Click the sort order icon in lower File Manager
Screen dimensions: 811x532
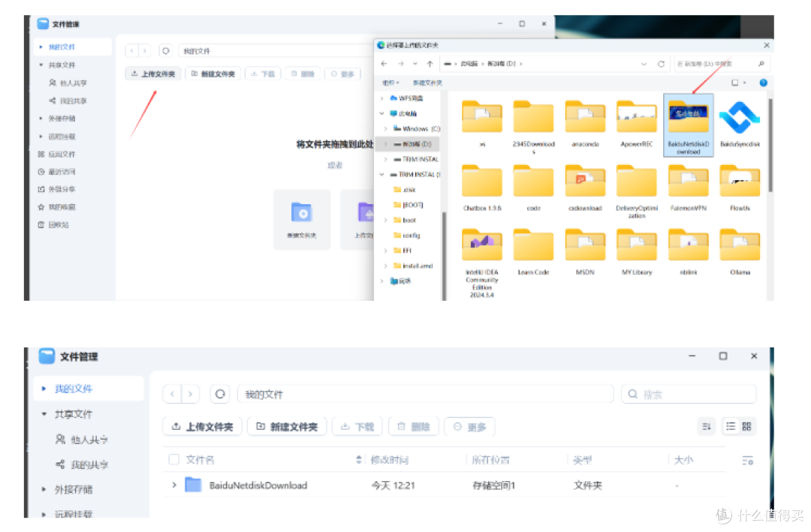pos(707,426)
